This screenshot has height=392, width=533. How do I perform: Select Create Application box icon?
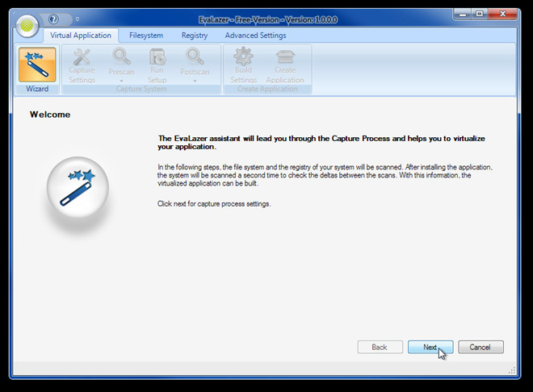(x=285, y=56)
